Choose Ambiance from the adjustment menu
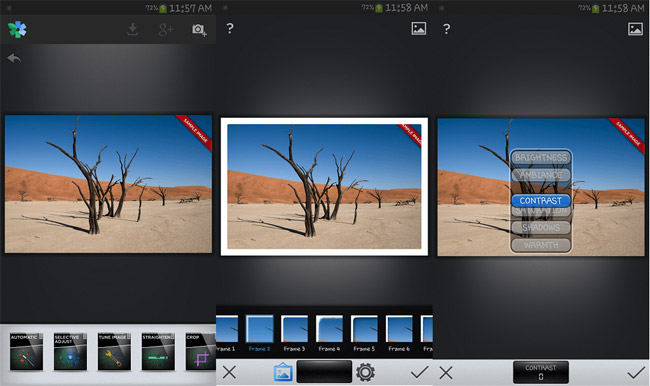 pyautogui.click(x=541, y=175)
